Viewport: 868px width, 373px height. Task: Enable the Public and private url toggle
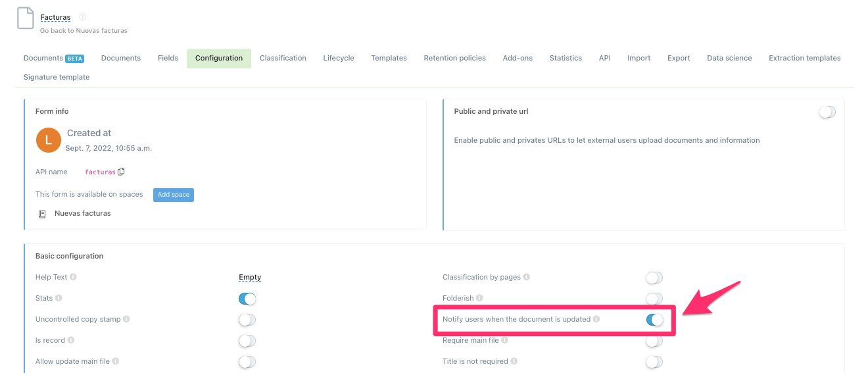(827, 112)
